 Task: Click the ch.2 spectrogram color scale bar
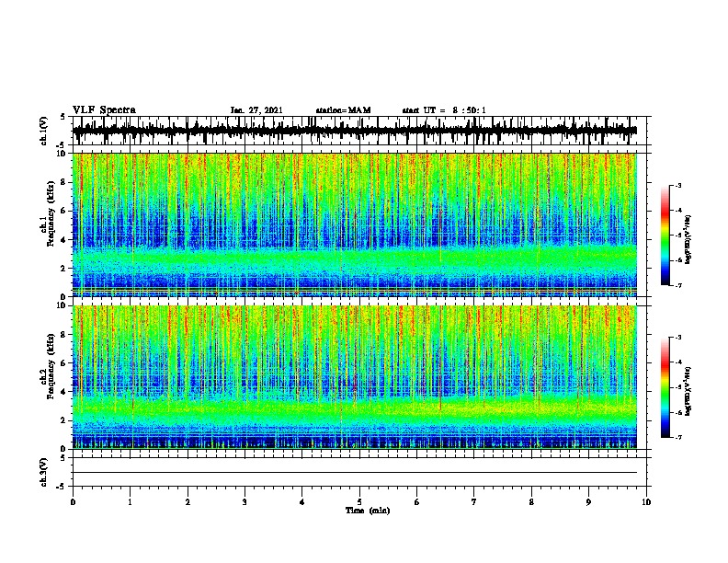pyautogui.click(x=665, y=387)
